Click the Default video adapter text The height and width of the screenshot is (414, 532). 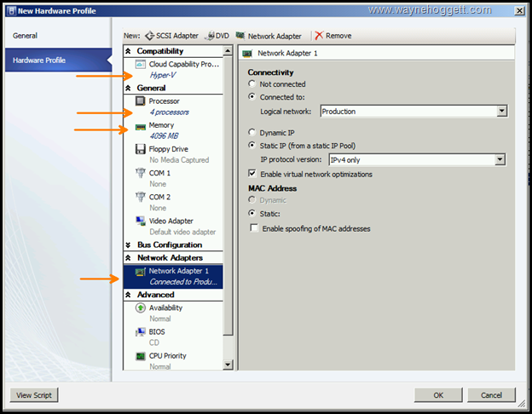[182, 232]
